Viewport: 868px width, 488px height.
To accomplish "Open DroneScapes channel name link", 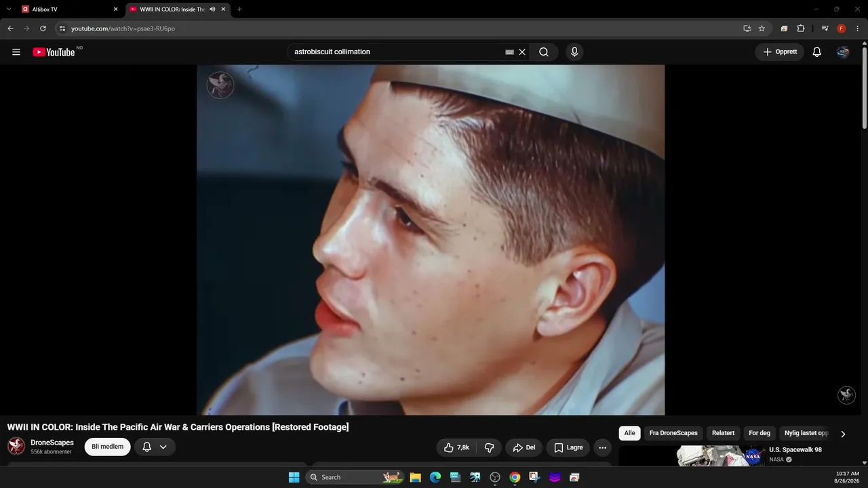I will (52, 443).
